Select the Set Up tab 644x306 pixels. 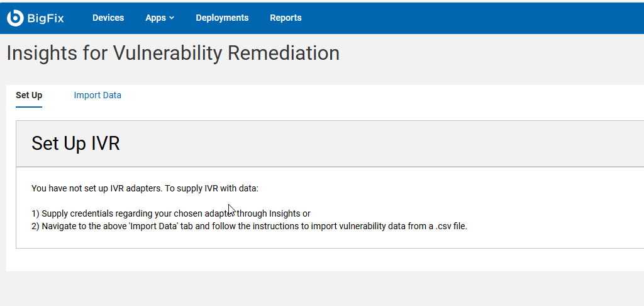coord(29,96)
